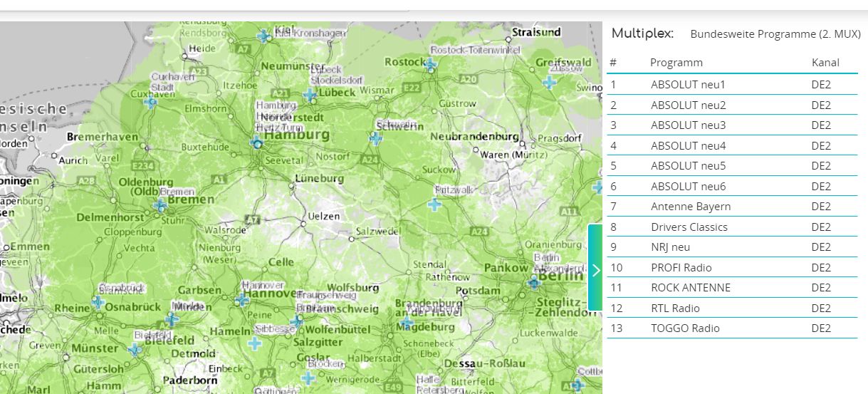Click the transmitter icon near Osnabrück
868x394 pixels.
pyautogui.click(x=98, y=302)
